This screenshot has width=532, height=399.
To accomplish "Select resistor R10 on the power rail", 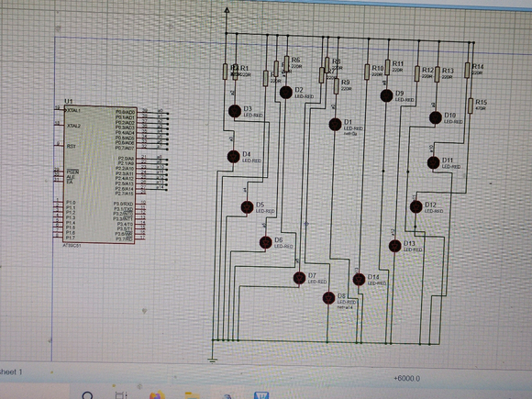I will click(367, 72).
